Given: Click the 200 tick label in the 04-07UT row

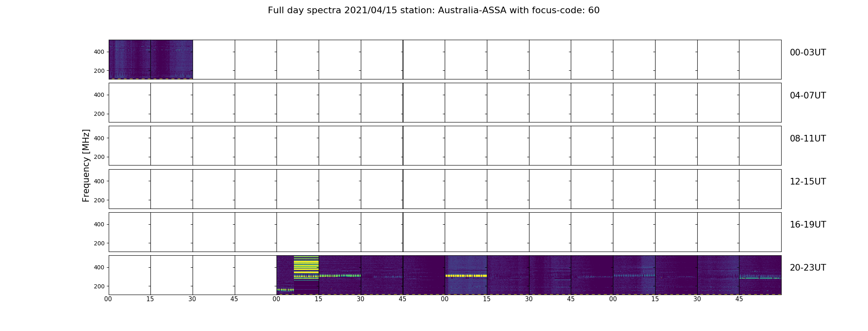Looking at the screenshot, I should 99,114.
